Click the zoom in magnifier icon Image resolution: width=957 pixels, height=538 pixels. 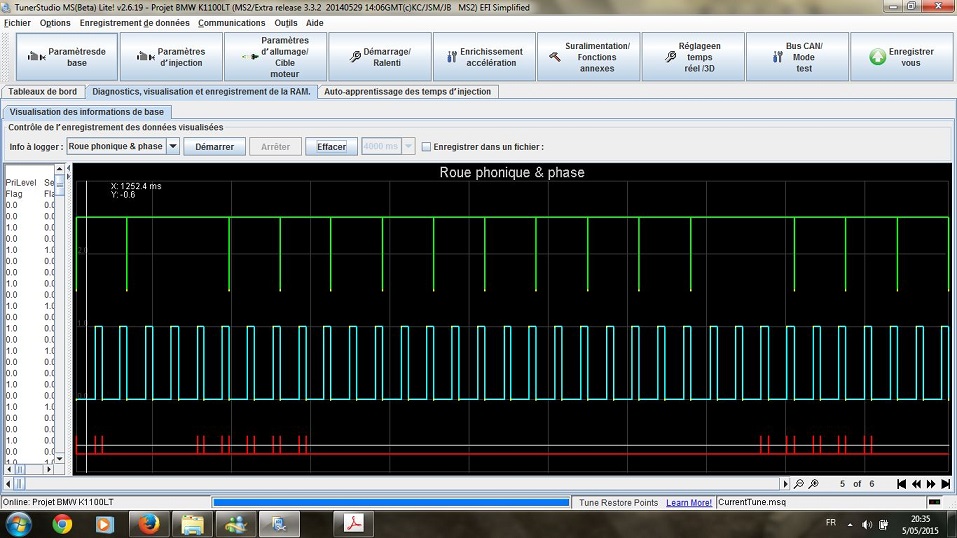(x=814, y=484)
